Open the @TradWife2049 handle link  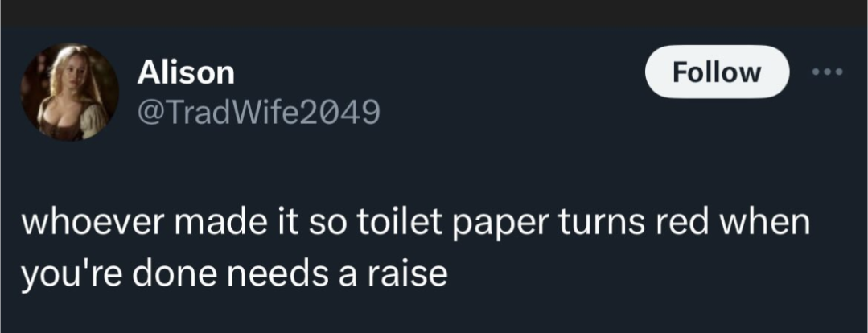(258, 113)
